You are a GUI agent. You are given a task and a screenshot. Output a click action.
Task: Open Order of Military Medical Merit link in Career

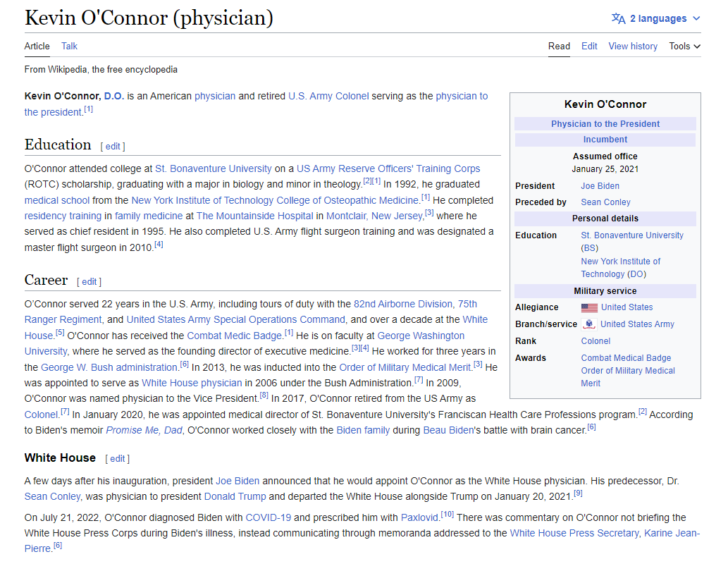(405, 367)
